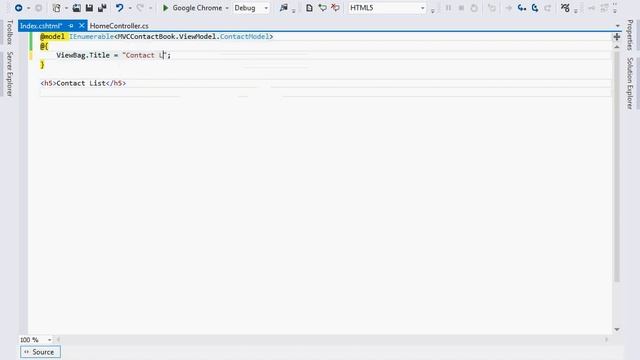Image resolution: width=640 pixels, height=360 pixels.
Task: Open the Undo history dropdown arrow
Action: pos(130,8)
